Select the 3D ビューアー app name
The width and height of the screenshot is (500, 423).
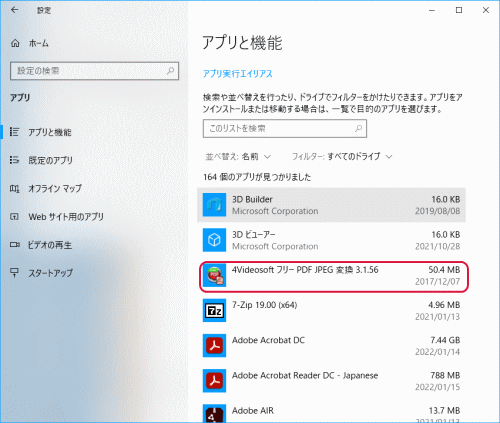[x=254, y=235]
